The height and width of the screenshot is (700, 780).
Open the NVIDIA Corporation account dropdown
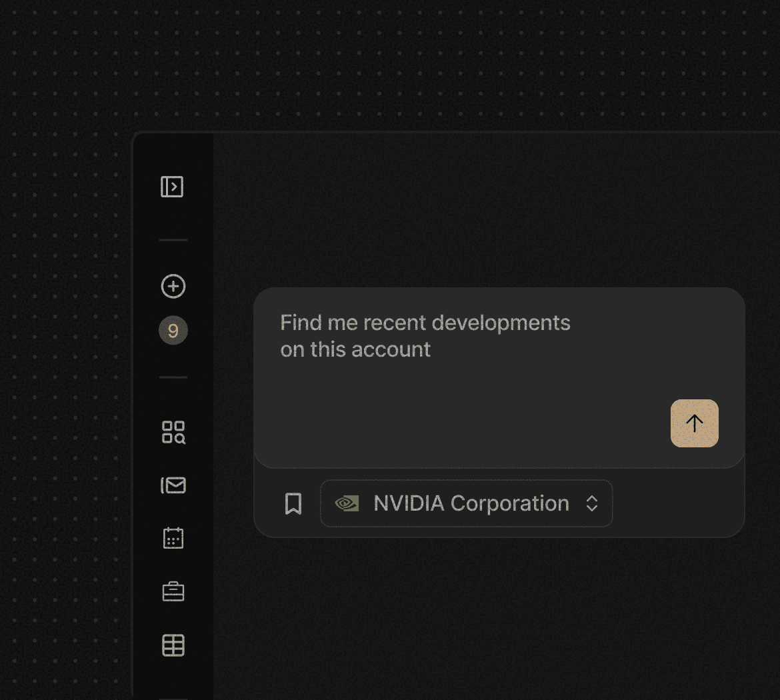click(466, 503)
